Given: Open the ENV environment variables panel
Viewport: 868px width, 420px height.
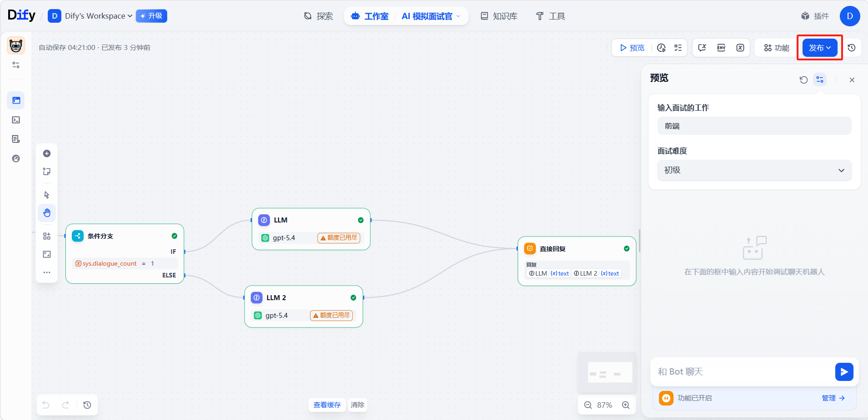Looking at the screenshot, I should [721, 48].
